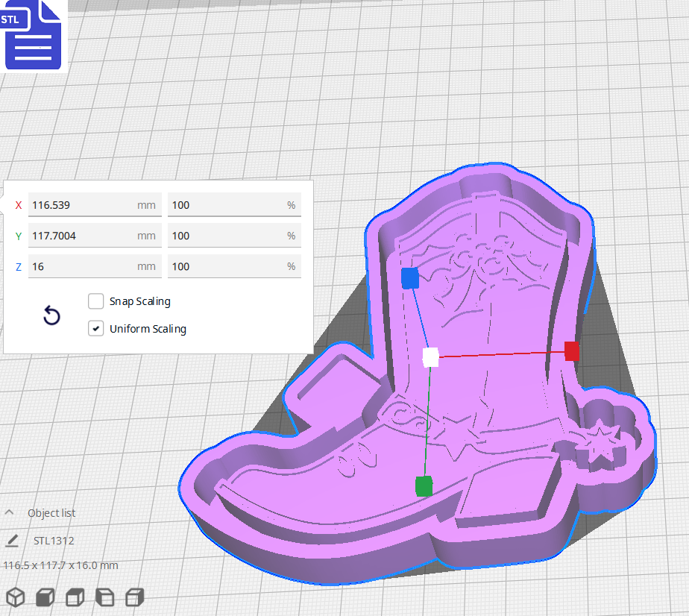Select the 3D view cube icon
Screen dimensions: 689x616
pyautogui.click(x=16, y=597)
